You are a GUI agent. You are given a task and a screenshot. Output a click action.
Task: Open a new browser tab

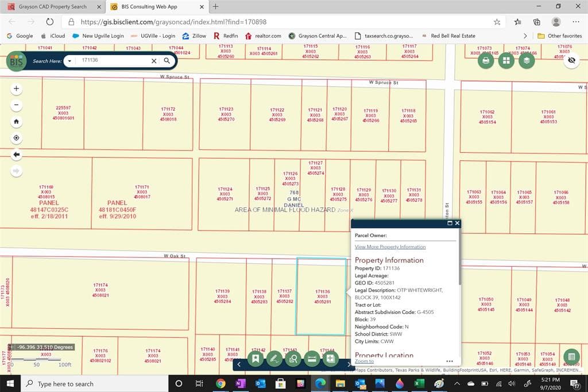[x=216, y=6]
